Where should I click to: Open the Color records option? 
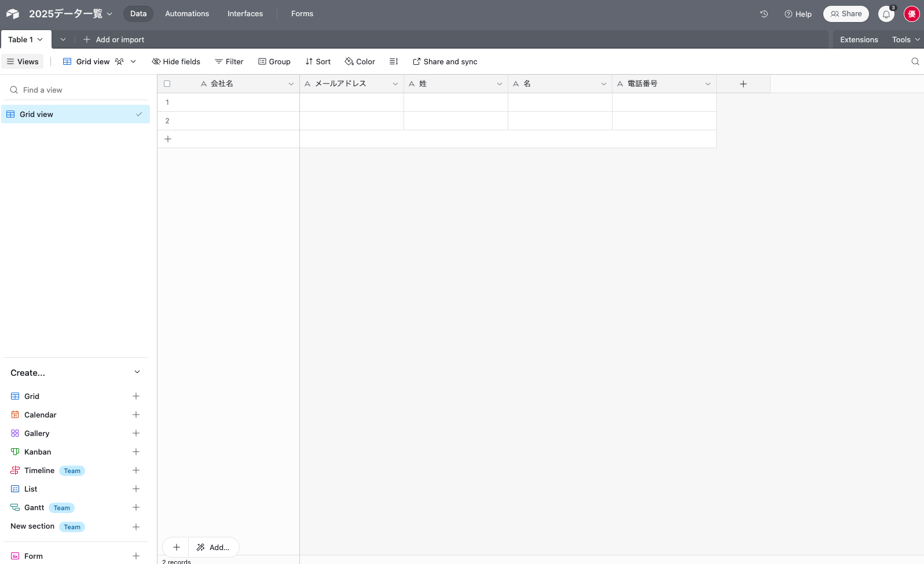[360, 61]
